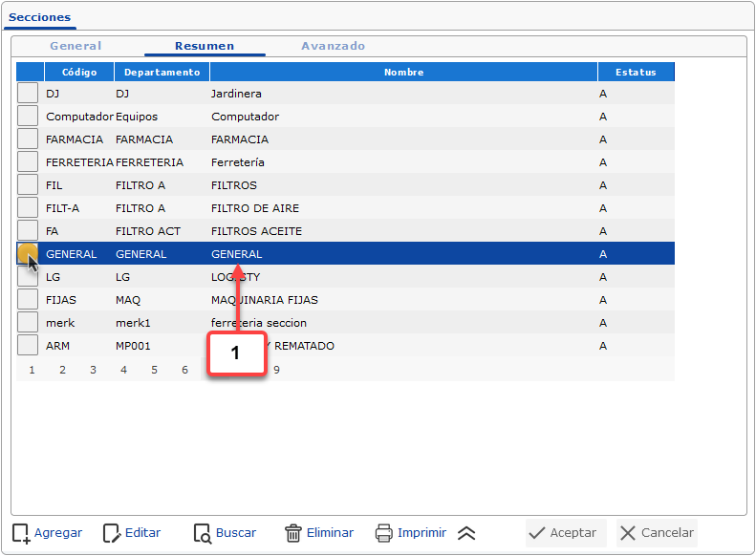The width and height of the screenshot is (756, 556).
Task: Go to page 2 of results
Action: pos(62,370)
